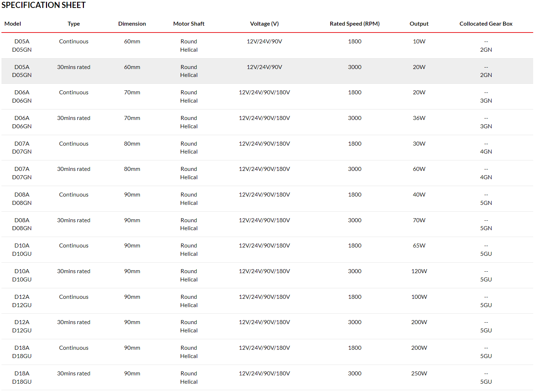The width and height of the screenshot is (535, 392).
Task: Click 60mm dimension in the 10W row
Action: point(132,41)
